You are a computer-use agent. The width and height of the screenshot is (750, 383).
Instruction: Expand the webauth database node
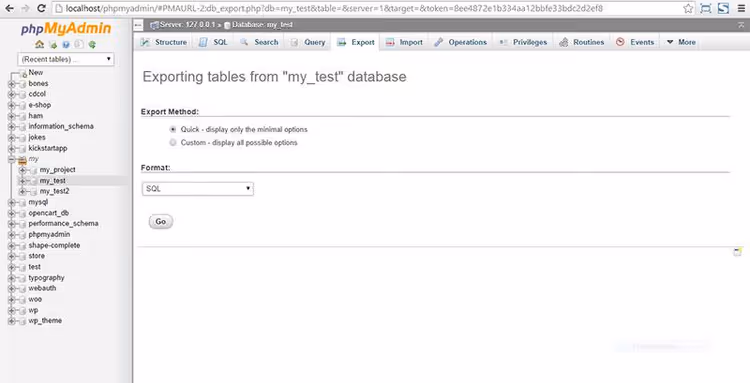tap(11, 289)
